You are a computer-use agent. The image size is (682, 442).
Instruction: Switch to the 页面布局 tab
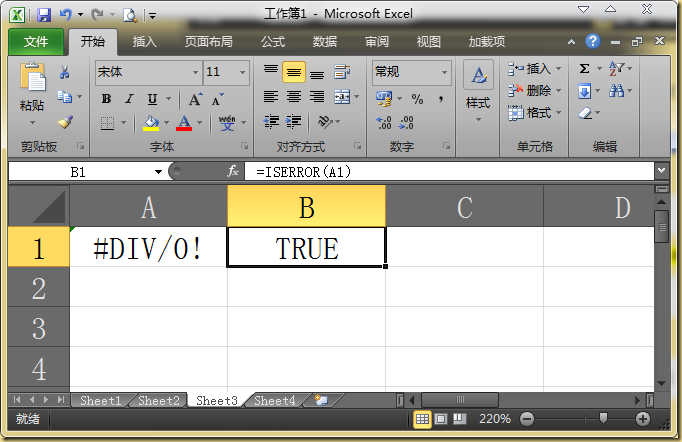click(209, 42)
